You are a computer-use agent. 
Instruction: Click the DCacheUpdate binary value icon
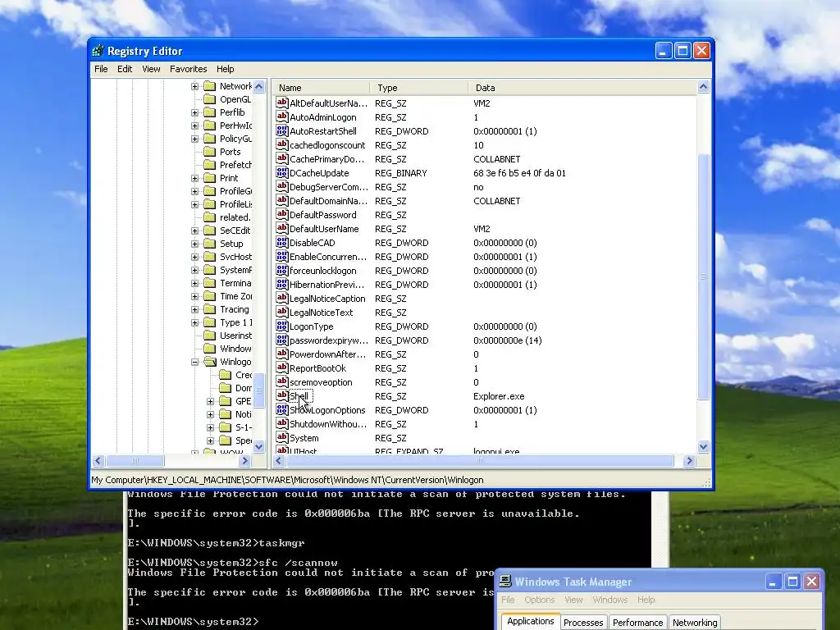coord(282,172)
